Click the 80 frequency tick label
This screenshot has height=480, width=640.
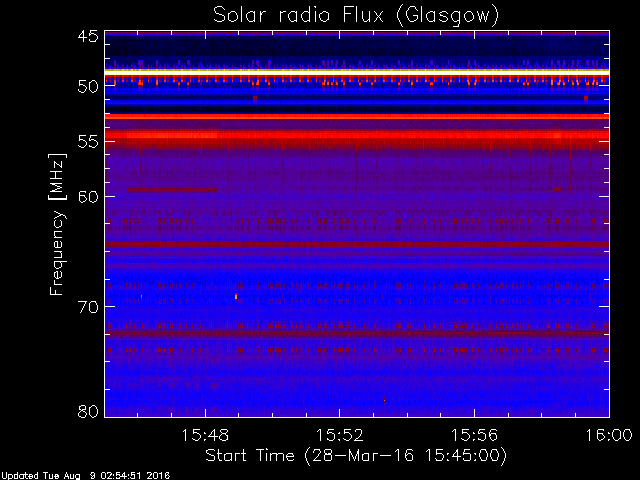click(88, 411)
